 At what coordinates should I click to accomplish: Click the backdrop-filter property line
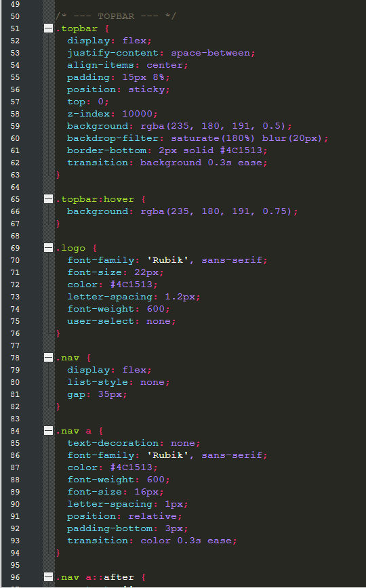(x=198, y=138)
